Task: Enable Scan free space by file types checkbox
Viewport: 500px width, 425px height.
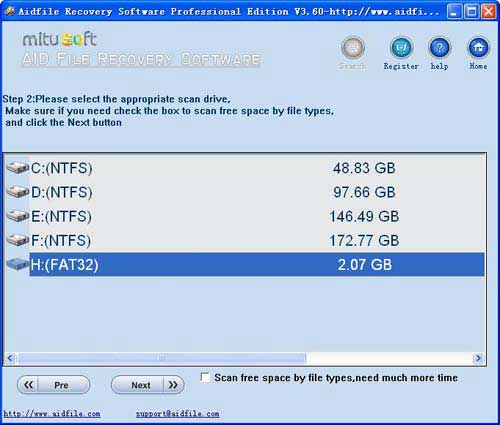Action: [x=205, y=378]
